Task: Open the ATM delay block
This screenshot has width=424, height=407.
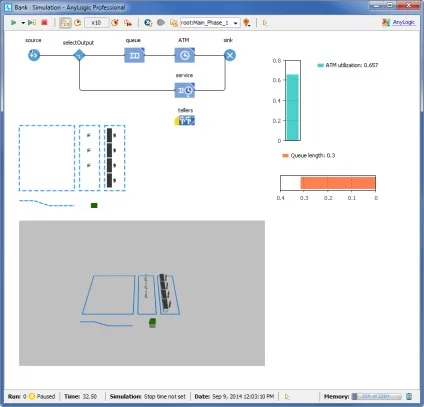Action: click(185, 55)
